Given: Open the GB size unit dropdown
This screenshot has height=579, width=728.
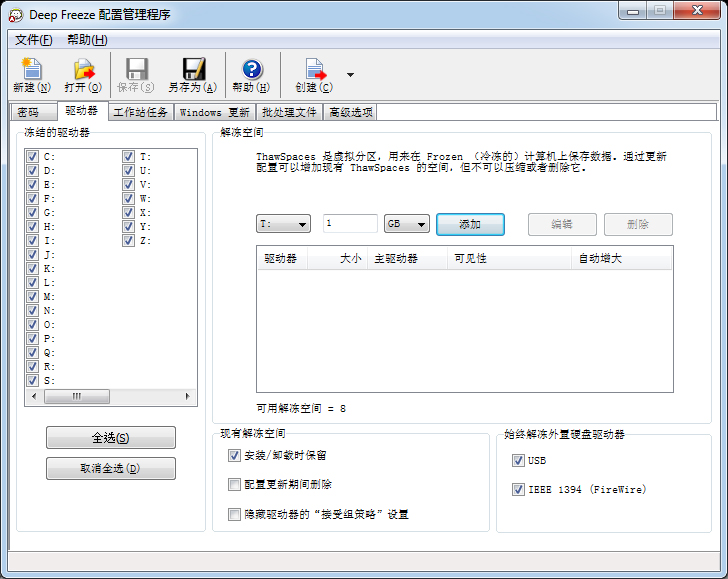Looking at the screenshot, I should [407, 224].
